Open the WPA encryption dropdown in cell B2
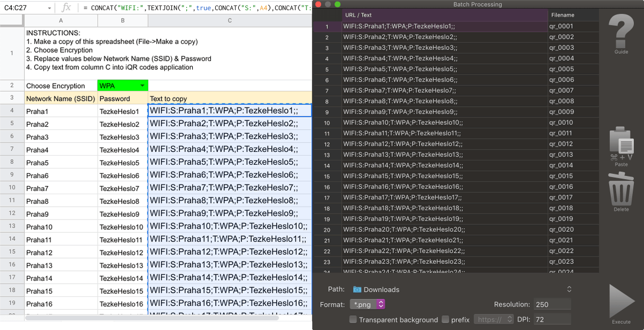 (142, 86)
